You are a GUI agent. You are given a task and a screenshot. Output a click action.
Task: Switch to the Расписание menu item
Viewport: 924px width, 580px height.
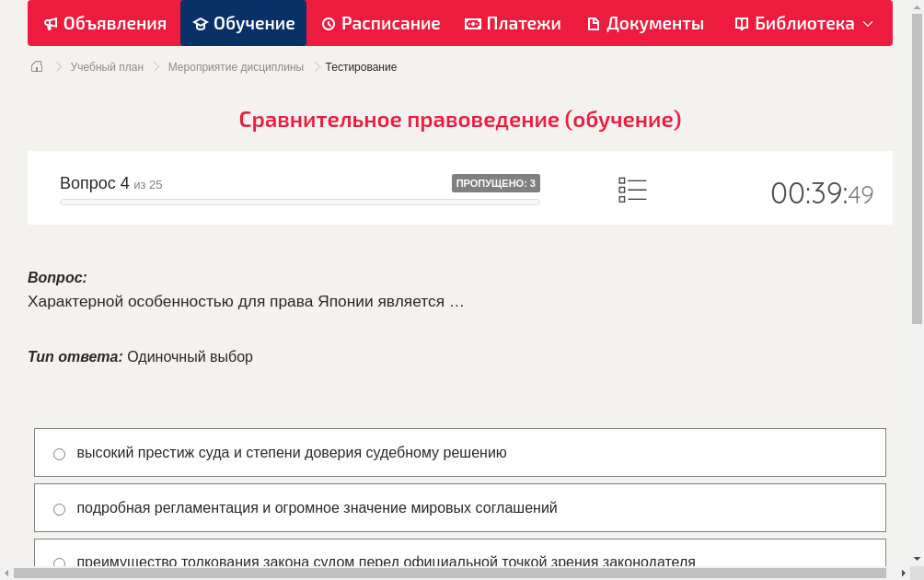[381, 23]
